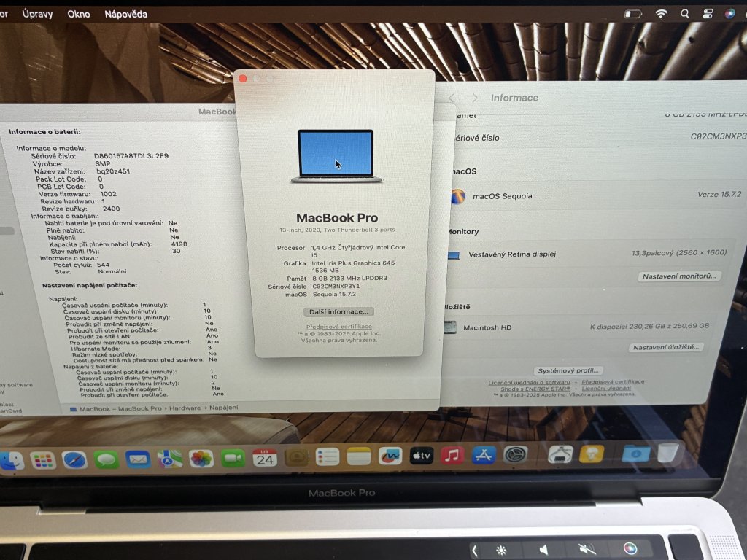This screenshot has height=560, width=747.
Task: Click Napájení in the path bar
Action: [x=224, y=408]
